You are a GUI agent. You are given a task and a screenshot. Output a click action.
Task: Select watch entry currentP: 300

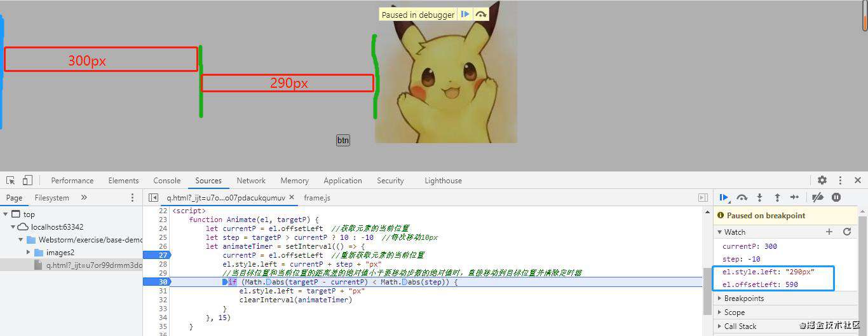coord(750,246)
